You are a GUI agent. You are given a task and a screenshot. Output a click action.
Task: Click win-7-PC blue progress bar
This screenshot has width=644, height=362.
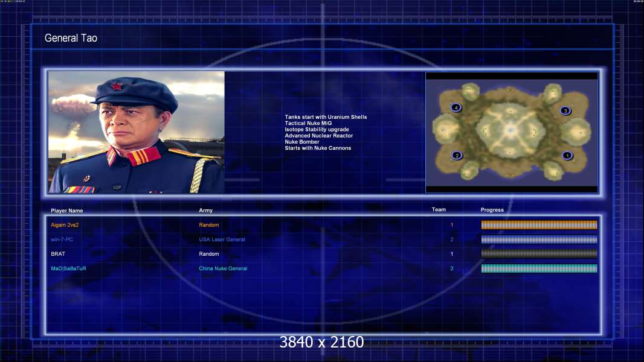[x=539, y=240]
